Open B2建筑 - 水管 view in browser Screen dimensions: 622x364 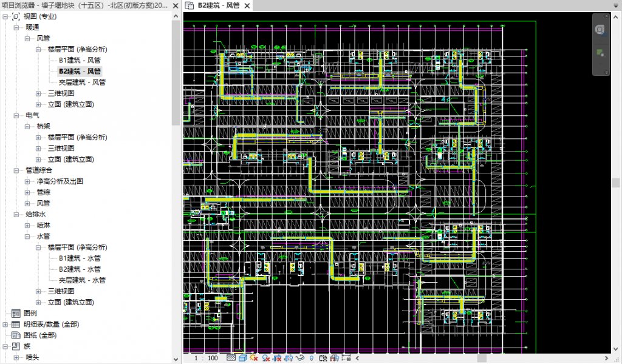pos(79,269)
